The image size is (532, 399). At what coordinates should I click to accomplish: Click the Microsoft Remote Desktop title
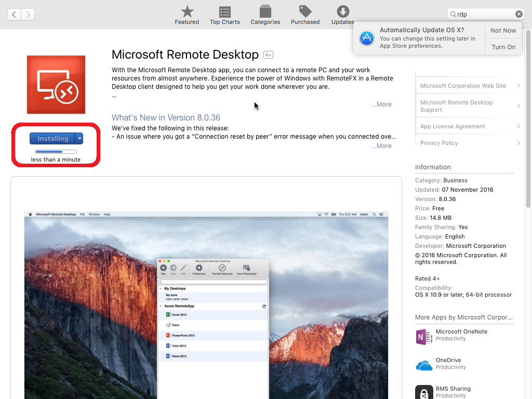[x=185, y=55]
